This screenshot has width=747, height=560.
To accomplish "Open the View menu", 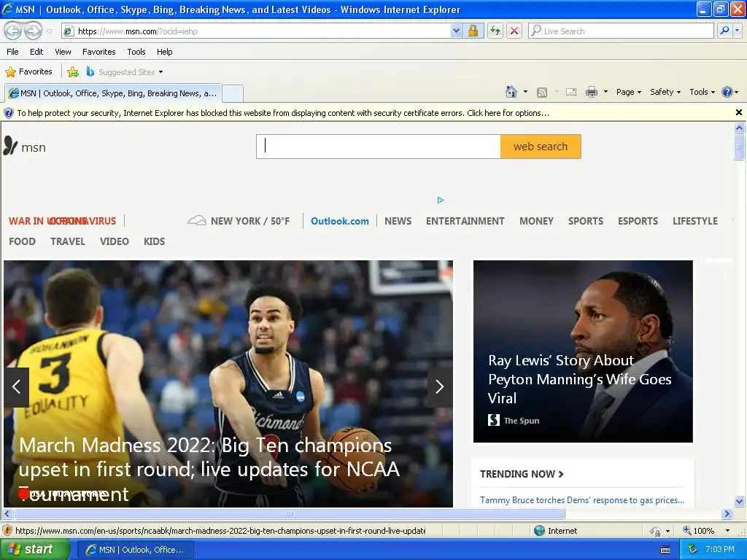I will click(63, 52).
